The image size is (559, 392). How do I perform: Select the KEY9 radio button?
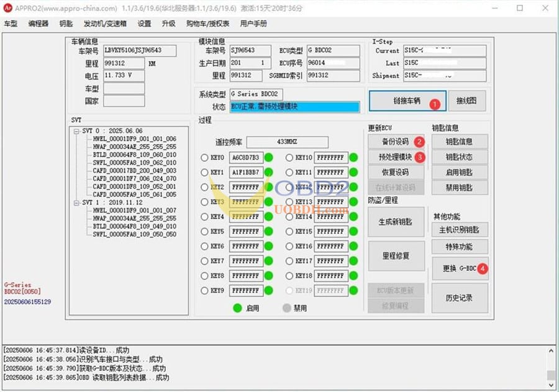point(204,290)
